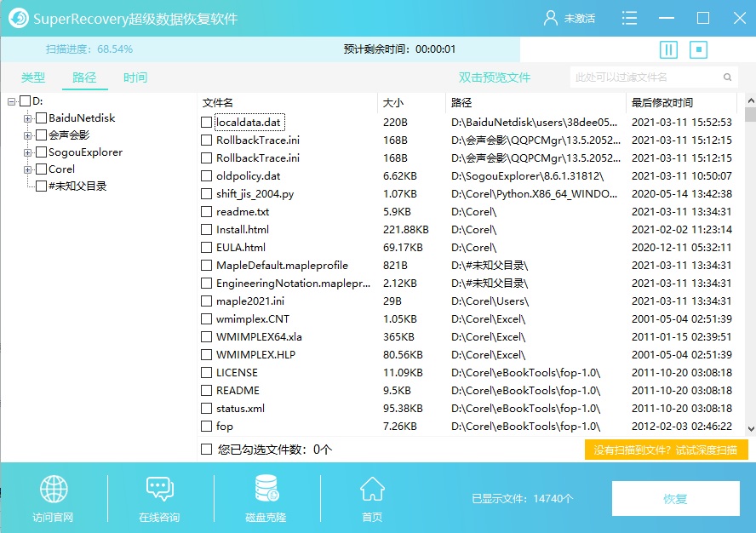Click 没有扫描到文件？试试深度扫描 button

666,450
